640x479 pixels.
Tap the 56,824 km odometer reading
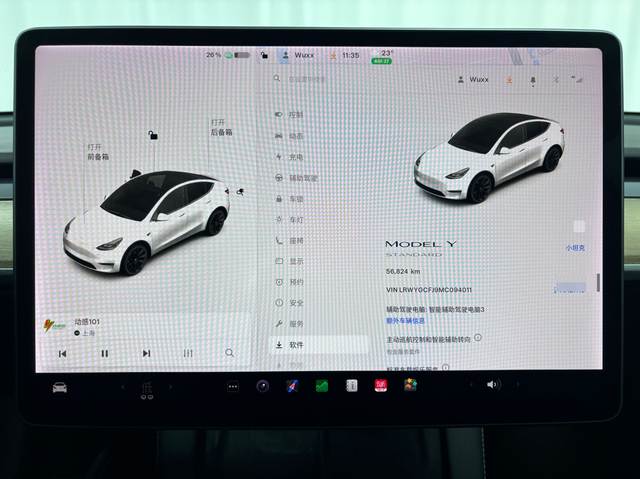[403, 271]
